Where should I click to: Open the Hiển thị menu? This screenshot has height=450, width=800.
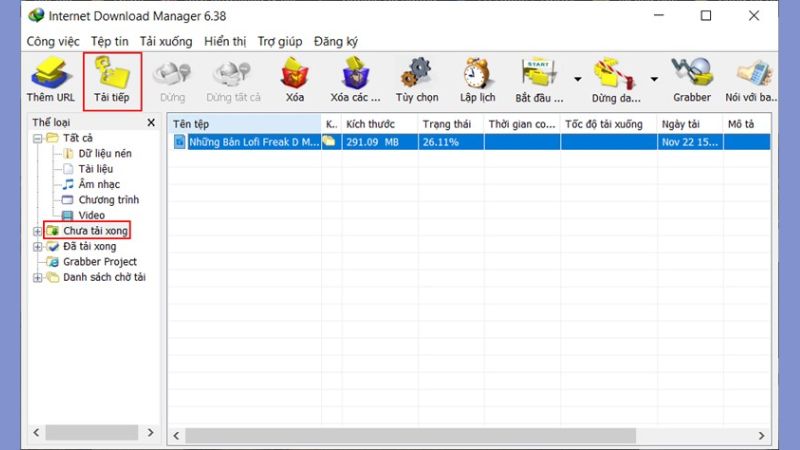click(x=225, y=41)
